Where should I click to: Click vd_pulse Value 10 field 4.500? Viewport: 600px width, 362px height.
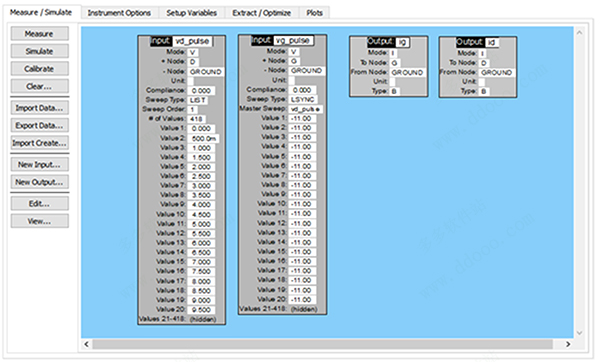(x=201, y=214)
